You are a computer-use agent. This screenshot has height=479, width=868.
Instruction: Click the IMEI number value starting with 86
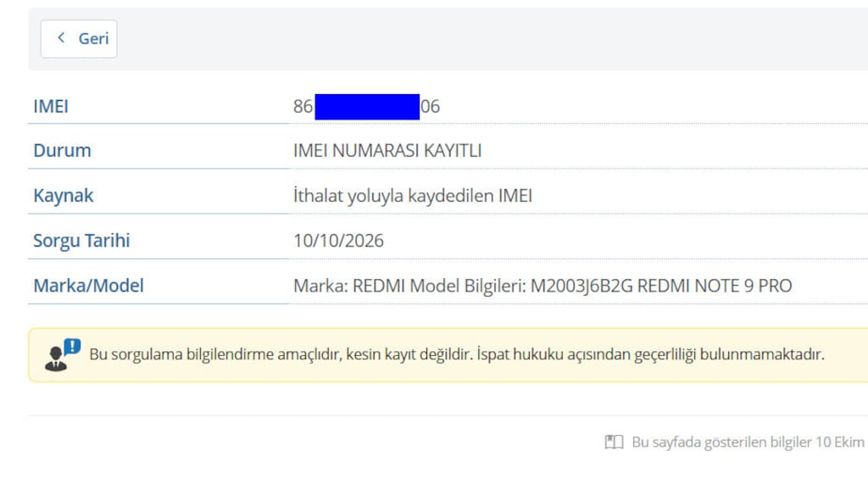(366, 106)
